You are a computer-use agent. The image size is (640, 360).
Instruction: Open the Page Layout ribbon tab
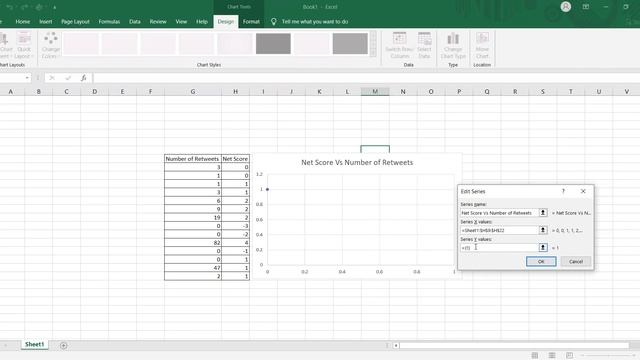click(75, 22)
